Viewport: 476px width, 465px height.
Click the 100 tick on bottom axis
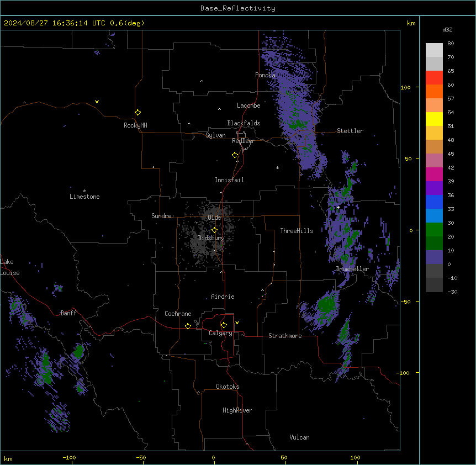point(355,457)
